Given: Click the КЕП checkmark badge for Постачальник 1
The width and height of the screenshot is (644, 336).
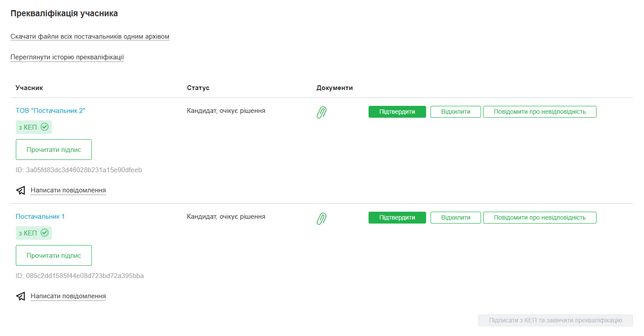Looking at the screenshot, I should click(x=34, y=233).
